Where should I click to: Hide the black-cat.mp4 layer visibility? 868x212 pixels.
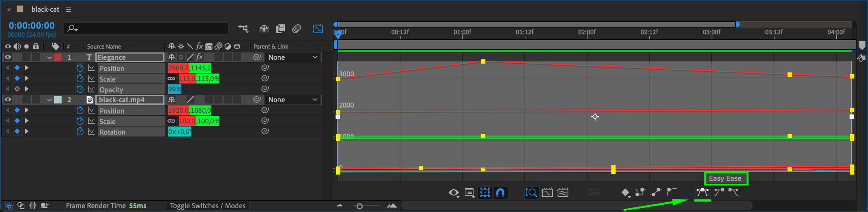8,100
